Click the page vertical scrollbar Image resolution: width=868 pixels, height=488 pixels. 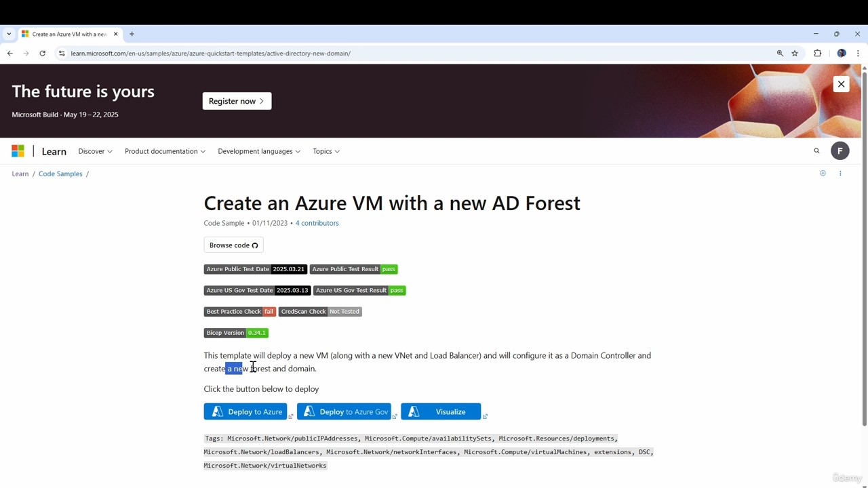(864, 248)
